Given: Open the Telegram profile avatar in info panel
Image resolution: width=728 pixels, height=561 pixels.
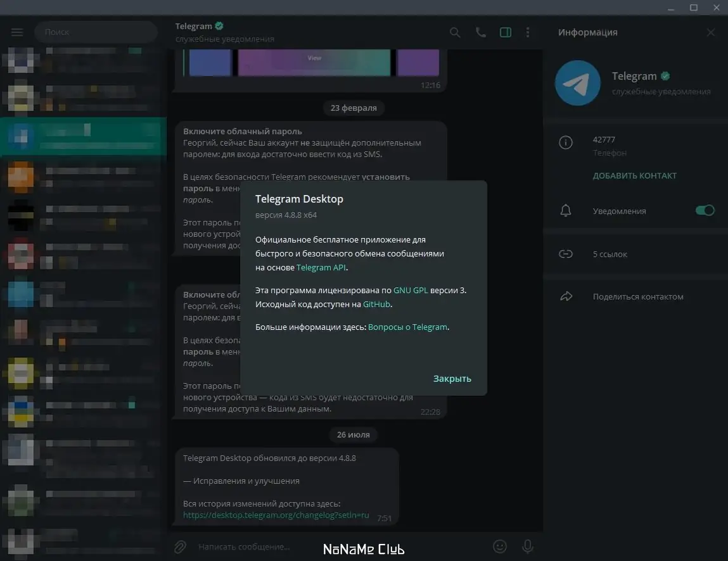Looking at the screenshot, I should (578, 82).
